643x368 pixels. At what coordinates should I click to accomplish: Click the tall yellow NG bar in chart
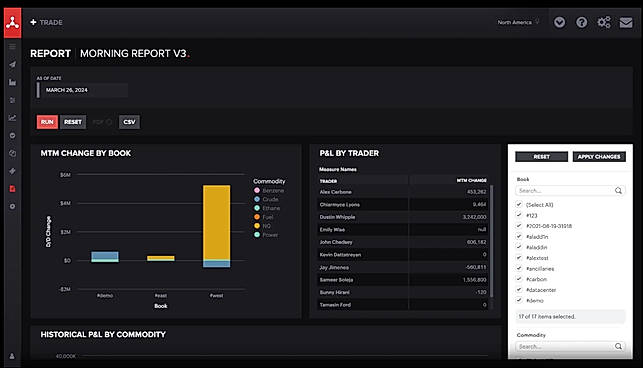[217, 222]
